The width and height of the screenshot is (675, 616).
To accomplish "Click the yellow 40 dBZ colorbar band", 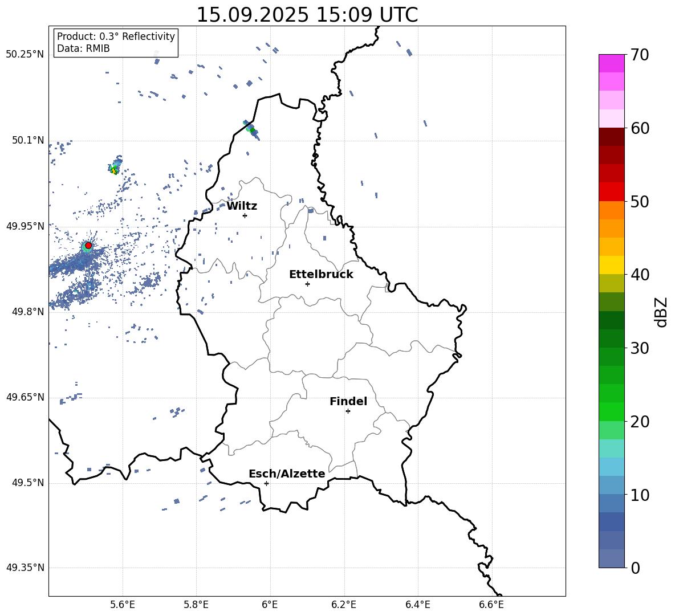I will tap(612, 265).
